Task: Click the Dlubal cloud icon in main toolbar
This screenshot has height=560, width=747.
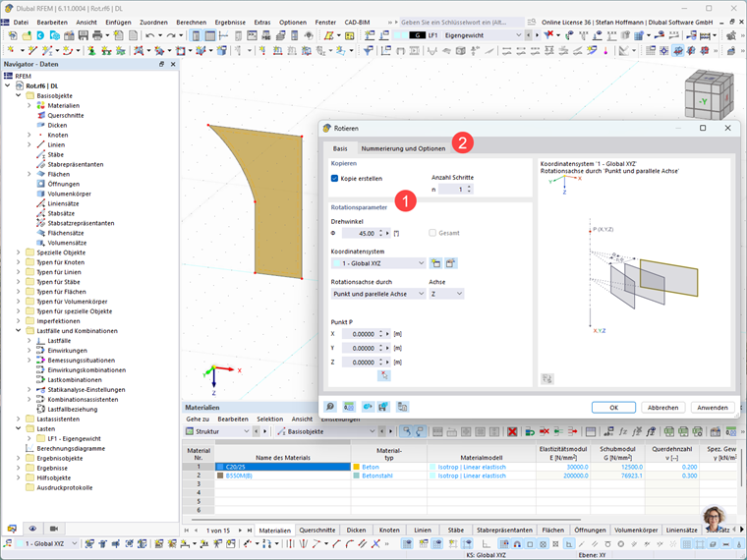Action: tap(40, 35)
